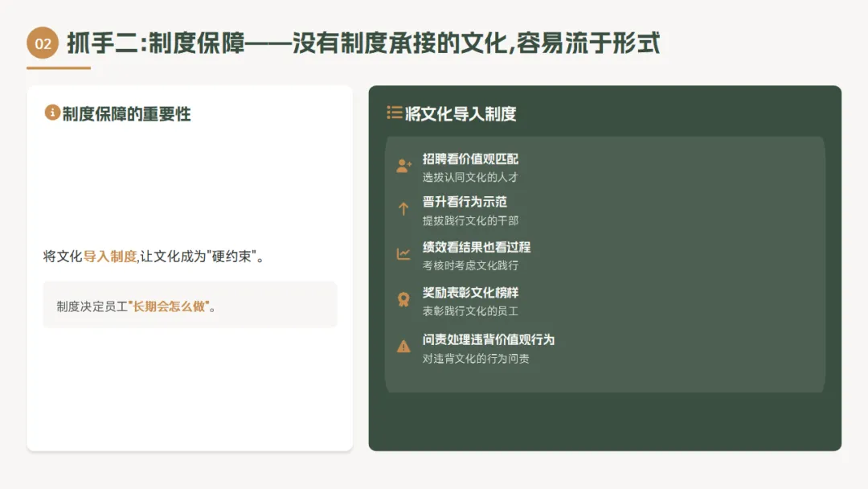Click the heading 制度保障的重要性
The height and width of the screenshot is (489, 868).
[126, 114]
